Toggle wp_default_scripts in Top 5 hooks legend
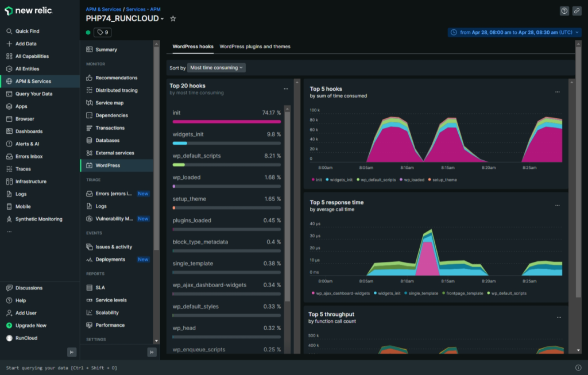Screen dimensions: 588x375 click(x=376, y=180)
